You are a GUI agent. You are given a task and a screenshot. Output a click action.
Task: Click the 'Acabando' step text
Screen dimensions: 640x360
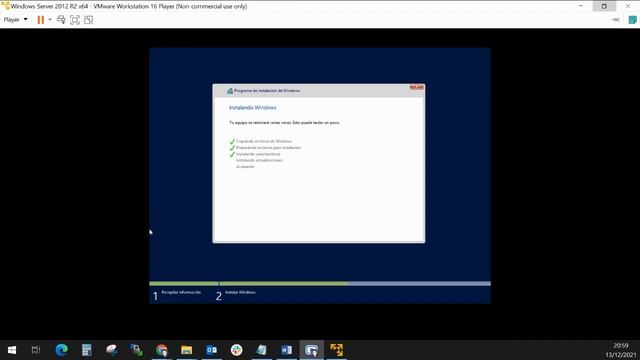(245, 167)
